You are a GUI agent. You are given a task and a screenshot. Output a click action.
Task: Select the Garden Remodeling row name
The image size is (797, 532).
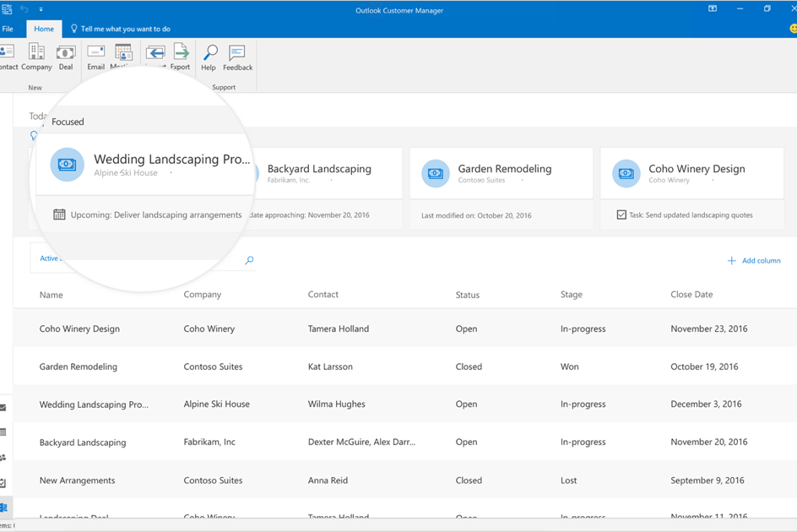pyautogui.click(x=78, y=366)
